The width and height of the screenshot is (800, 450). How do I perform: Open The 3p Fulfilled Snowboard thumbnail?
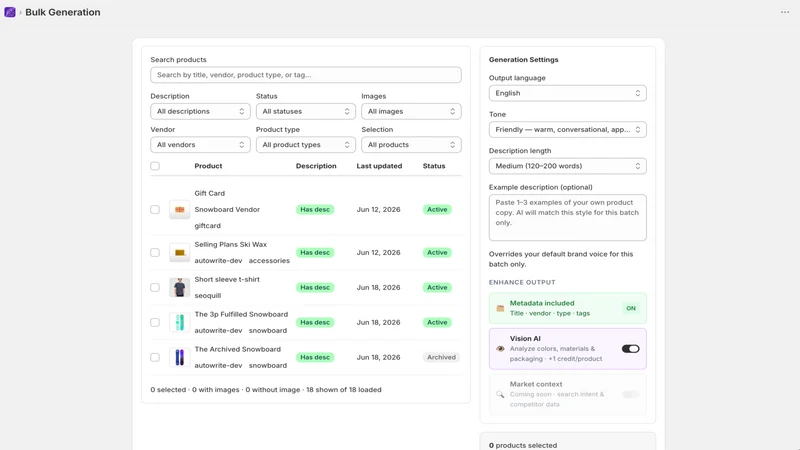point(180,322)
